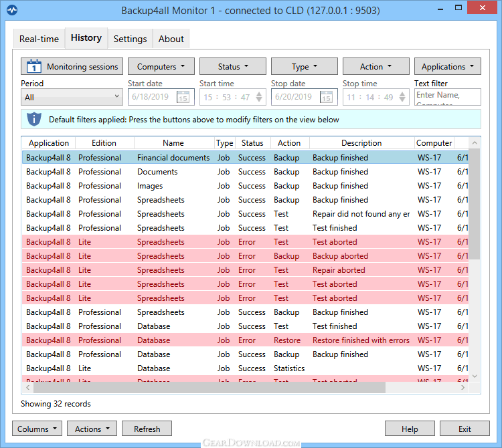Expand the Action filter dropdown
502x448 pixels.
click(x=376, y=66)
